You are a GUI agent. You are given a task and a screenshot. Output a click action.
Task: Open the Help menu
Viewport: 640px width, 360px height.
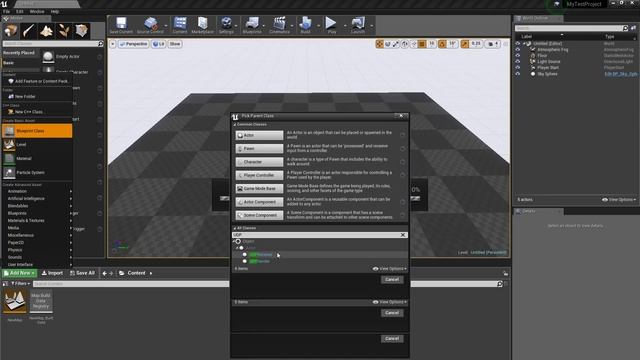(55, 11)
